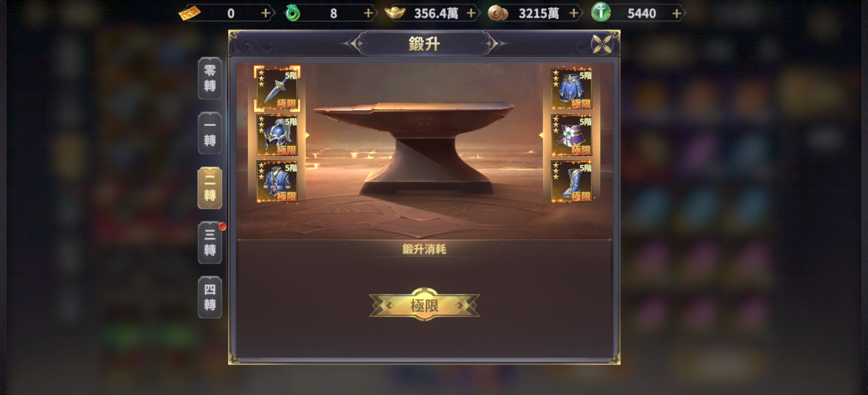Viewport: 868px width, 395px height.
Task: Click the copper coins currency icon
Action: (498, 14)
